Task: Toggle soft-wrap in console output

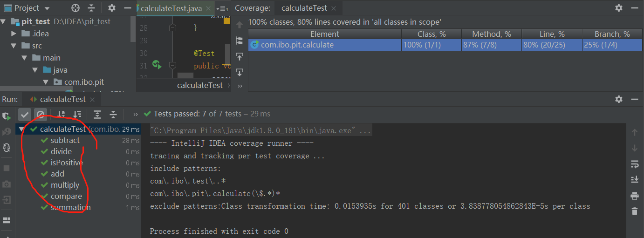Action: [634, 164]
